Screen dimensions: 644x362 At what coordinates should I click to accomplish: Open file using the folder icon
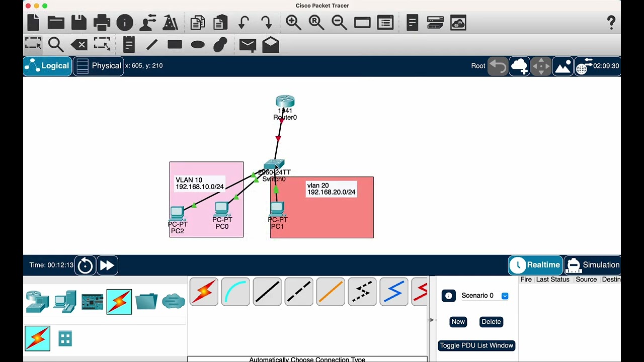click(x=56, y=23)
